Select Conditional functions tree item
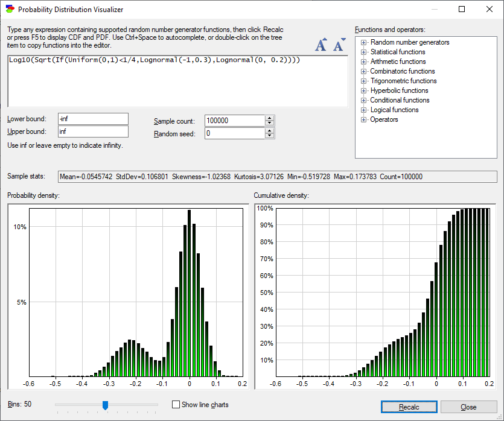This screenshot has height=421, width=504. point(400,100)
